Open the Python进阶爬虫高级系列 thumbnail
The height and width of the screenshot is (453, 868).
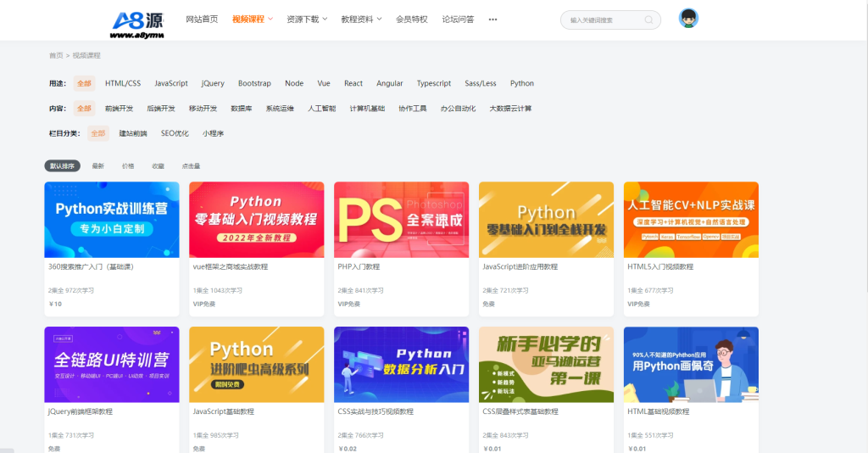(256, 365)
